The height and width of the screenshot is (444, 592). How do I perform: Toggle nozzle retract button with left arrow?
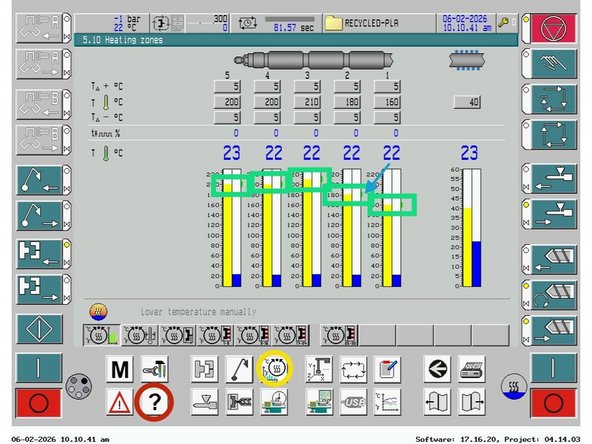click(554, 179)
